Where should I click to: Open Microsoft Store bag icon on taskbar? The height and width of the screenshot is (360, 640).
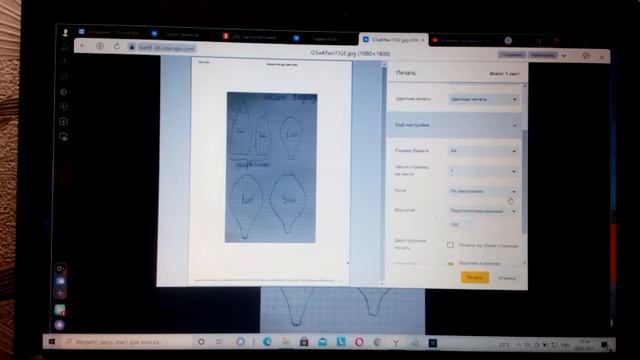tap(304, 342)
